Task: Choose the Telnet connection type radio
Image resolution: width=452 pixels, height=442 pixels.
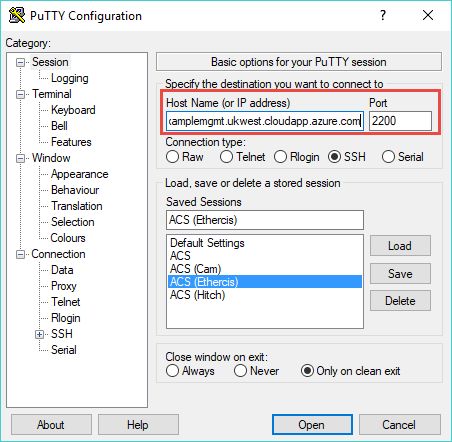Action: pyautogui.click(x=226, y=157)
